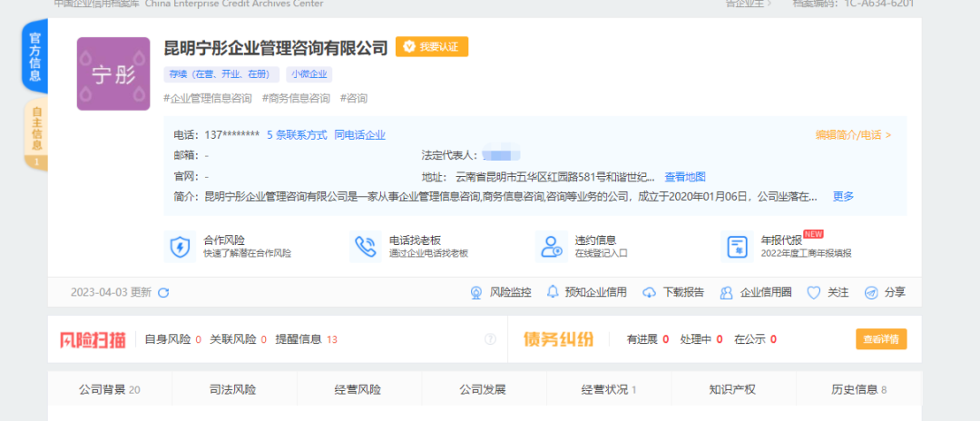Click the 风险扫描 heading logo
Viewport: 980px width, 421px height.
93,340
